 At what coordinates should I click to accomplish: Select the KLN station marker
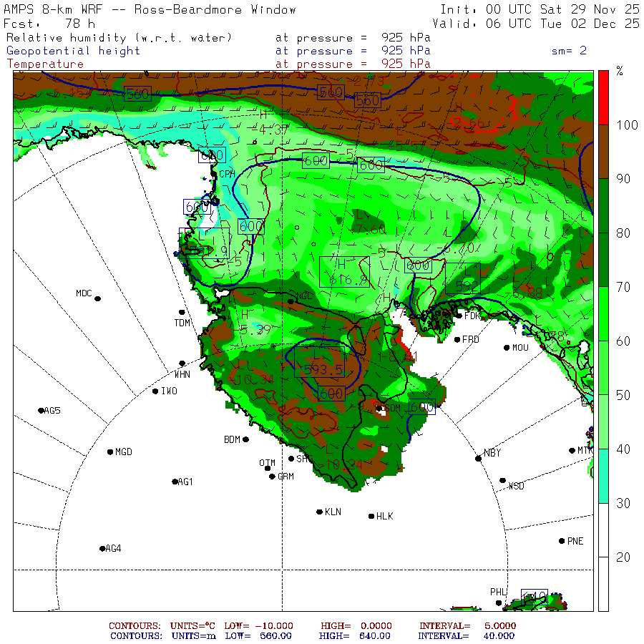click(x=320, y=512)
